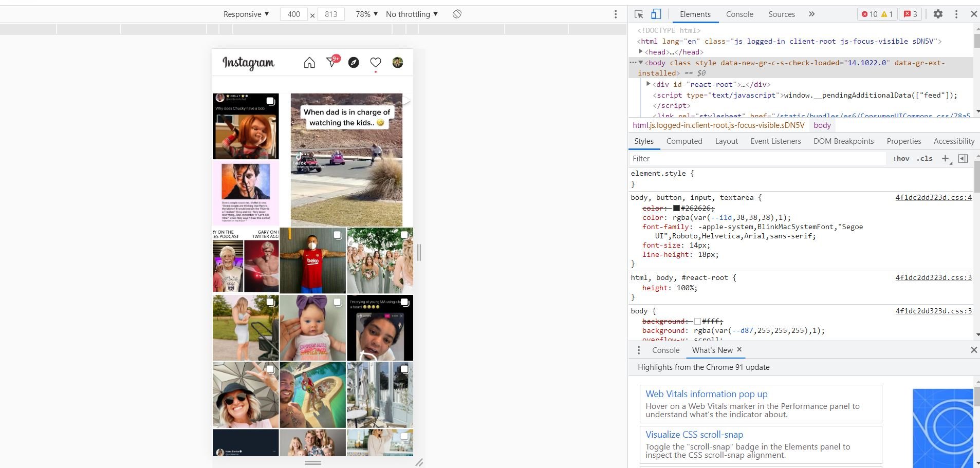Click the Instagram logo
Viewport: 980px width, 468px height.
coord(249,63)
